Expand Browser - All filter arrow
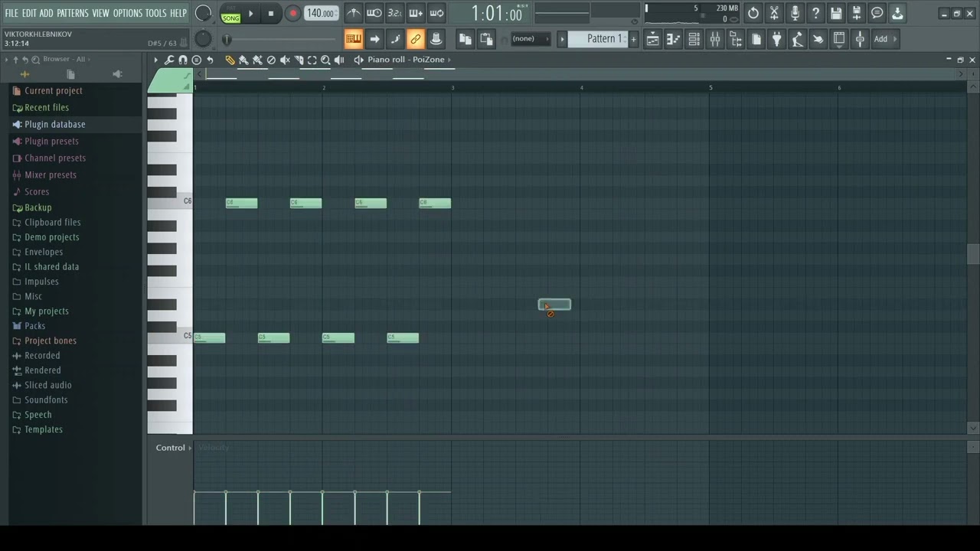The image size is (980, 551). (90, 59)
